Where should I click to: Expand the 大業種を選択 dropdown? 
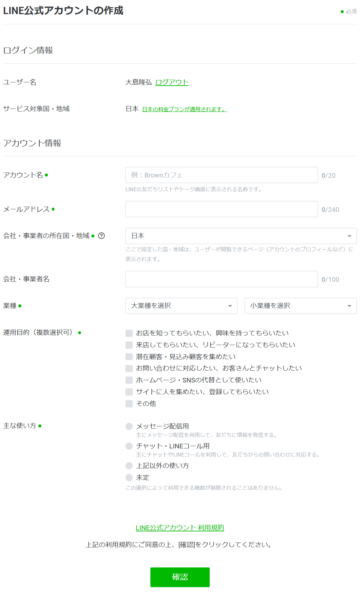tap(181, 306)
